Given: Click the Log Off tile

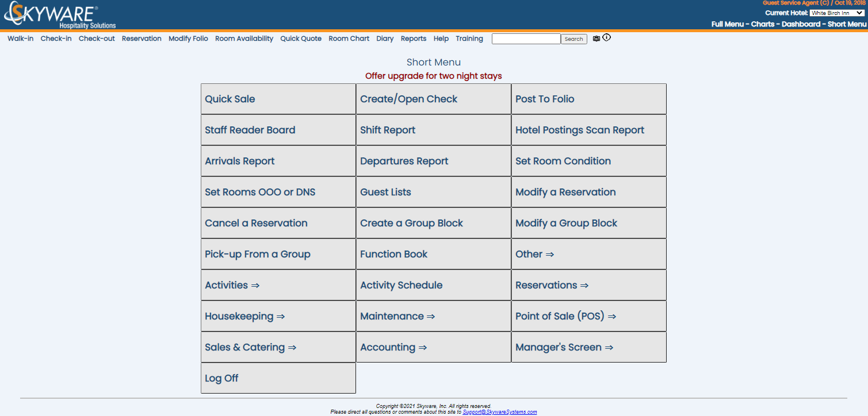Looking at the screenshot, I should point(278,378).
